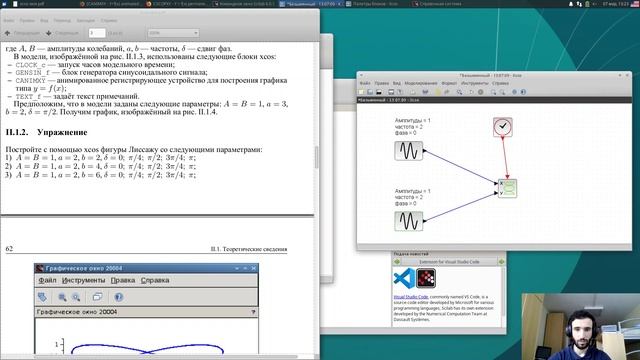The height and width of the screenshot is (360, 640).
Task: Open the Вид menu in the Xcos window
Action: pyautogui.click(x=397, y=83)
